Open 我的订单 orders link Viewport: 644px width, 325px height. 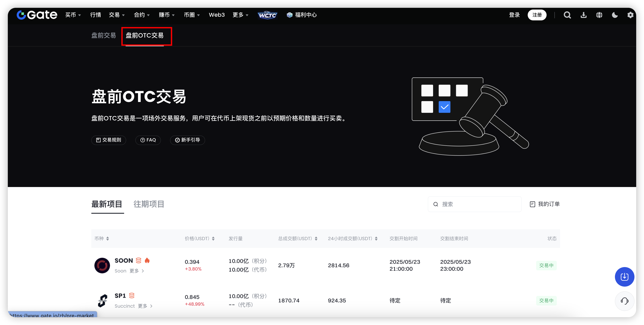tap(545, 204)
